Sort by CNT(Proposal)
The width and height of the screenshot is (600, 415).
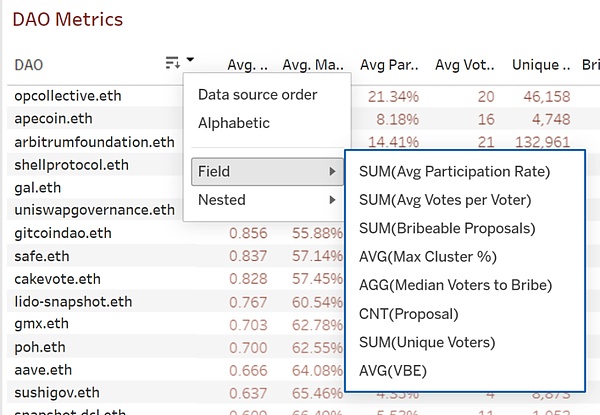pos(408,314)
